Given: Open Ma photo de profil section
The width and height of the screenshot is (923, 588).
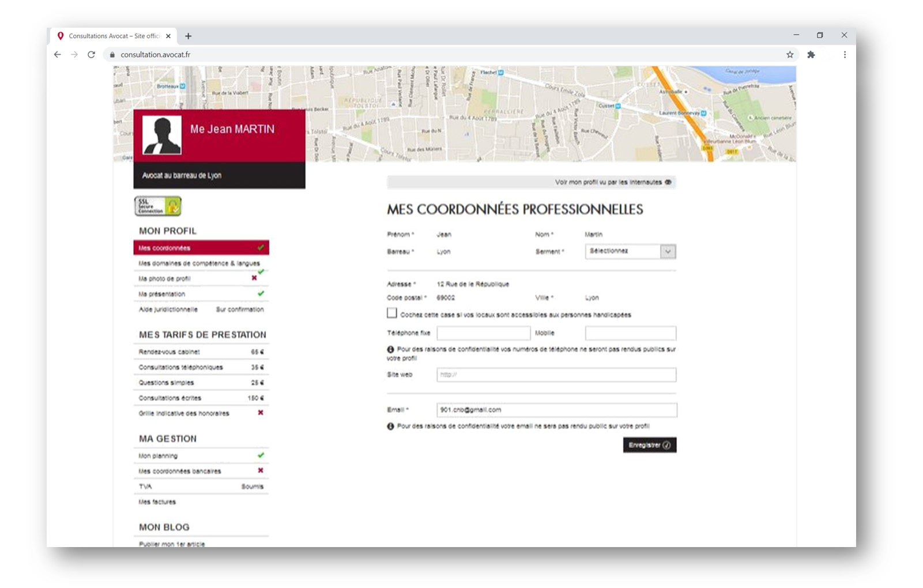Looking at the screenshot, I should pyautogui.click(x=201, y=278).
